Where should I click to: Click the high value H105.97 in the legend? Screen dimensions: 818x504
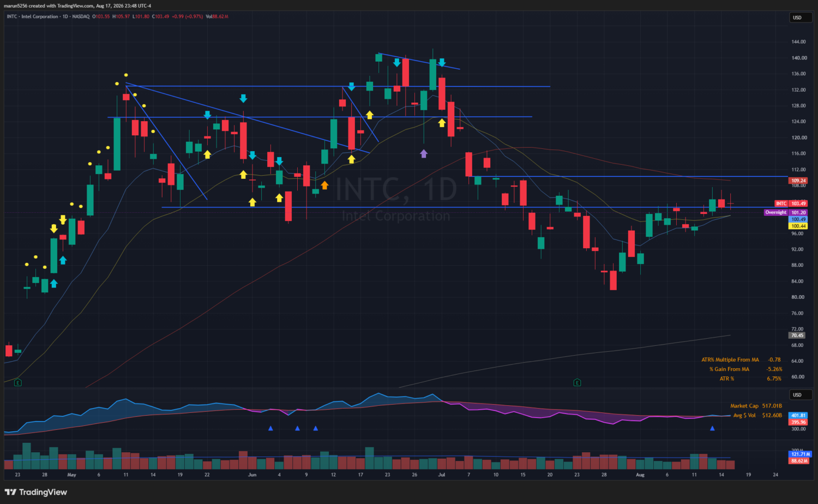coord(121,16)
